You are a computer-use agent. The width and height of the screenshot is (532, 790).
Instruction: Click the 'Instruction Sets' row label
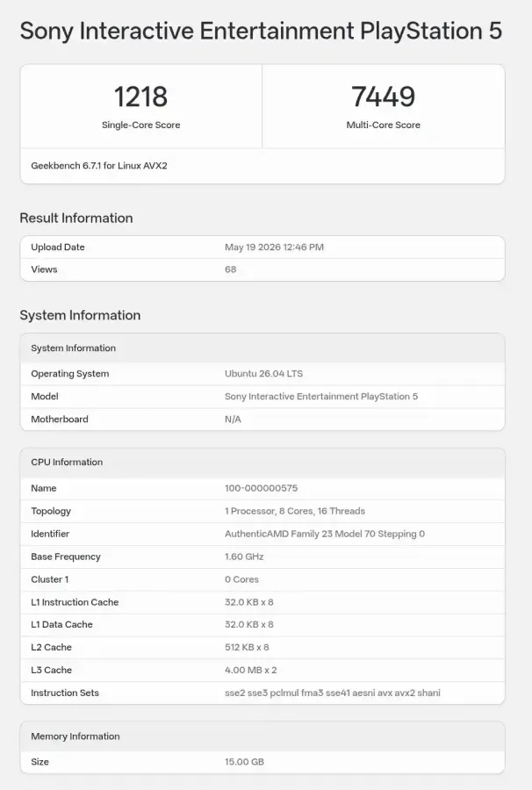click(64, 693)
